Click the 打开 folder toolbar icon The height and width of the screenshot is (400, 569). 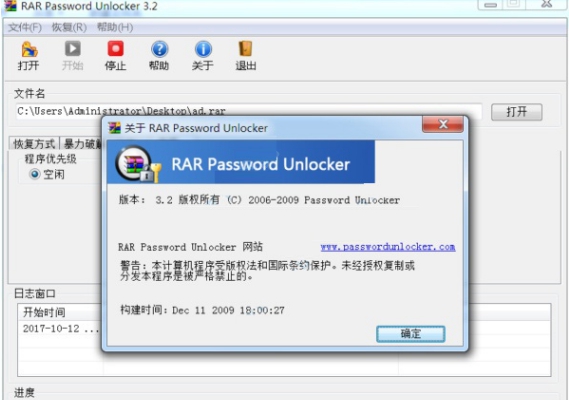point(29,49)
